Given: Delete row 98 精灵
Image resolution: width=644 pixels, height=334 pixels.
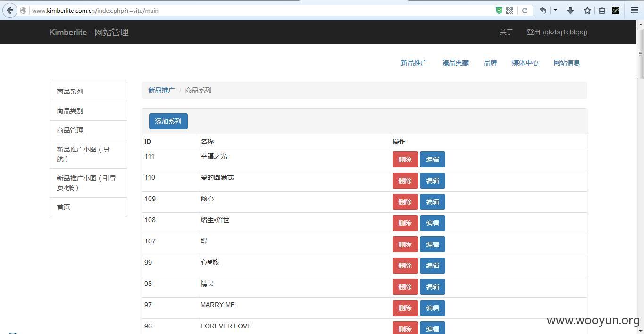Looking at the screenshot, I should tap(405, 287).
